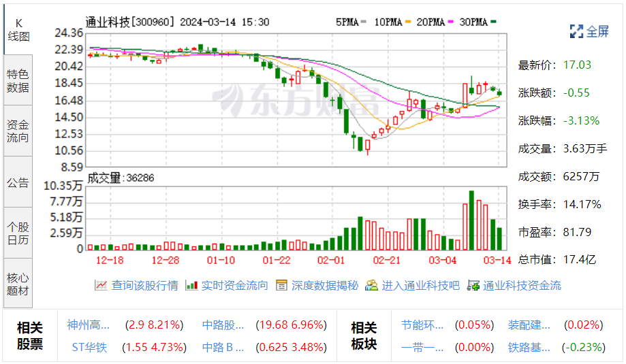Click the (0.625 3.48%) quote value

292,347
